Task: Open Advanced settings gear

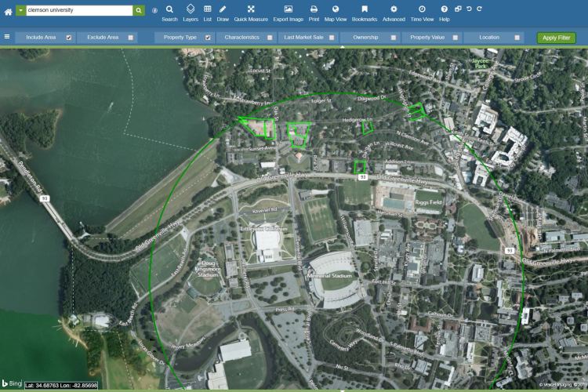Action: [394, 13]
